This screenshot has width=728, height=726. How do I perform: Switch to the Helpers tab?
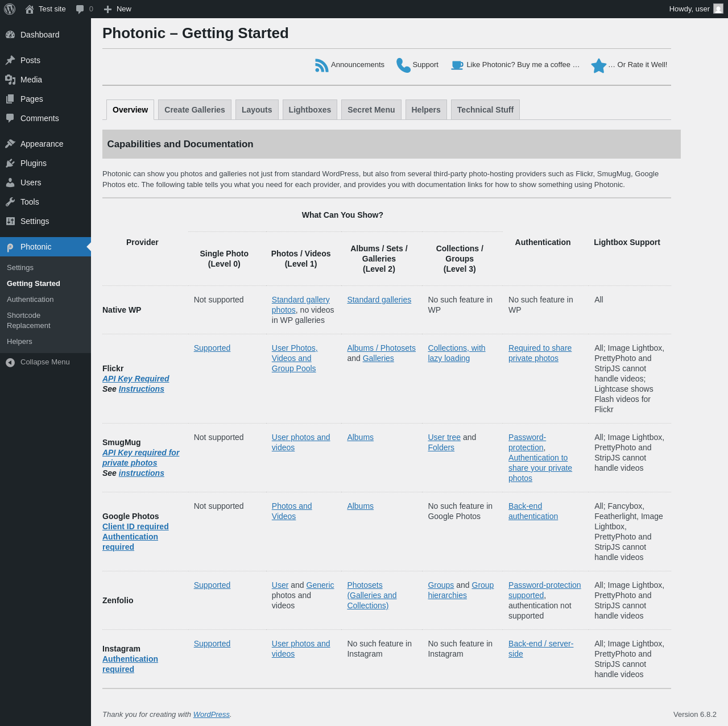tap(426, 110)
